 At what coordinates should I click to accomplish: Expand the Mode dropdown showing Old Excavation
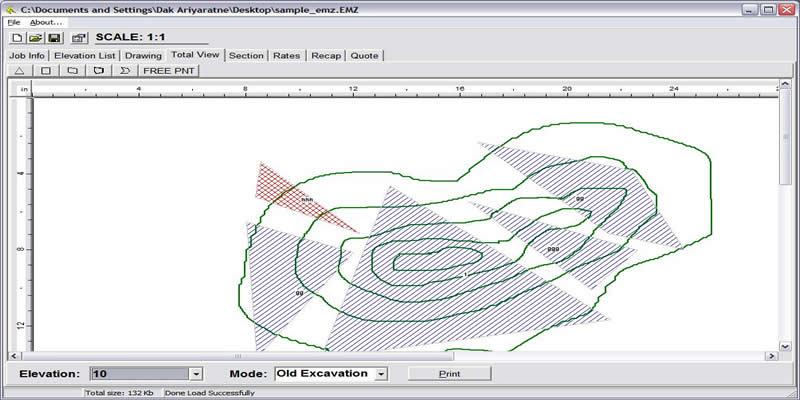click(381, 374)
